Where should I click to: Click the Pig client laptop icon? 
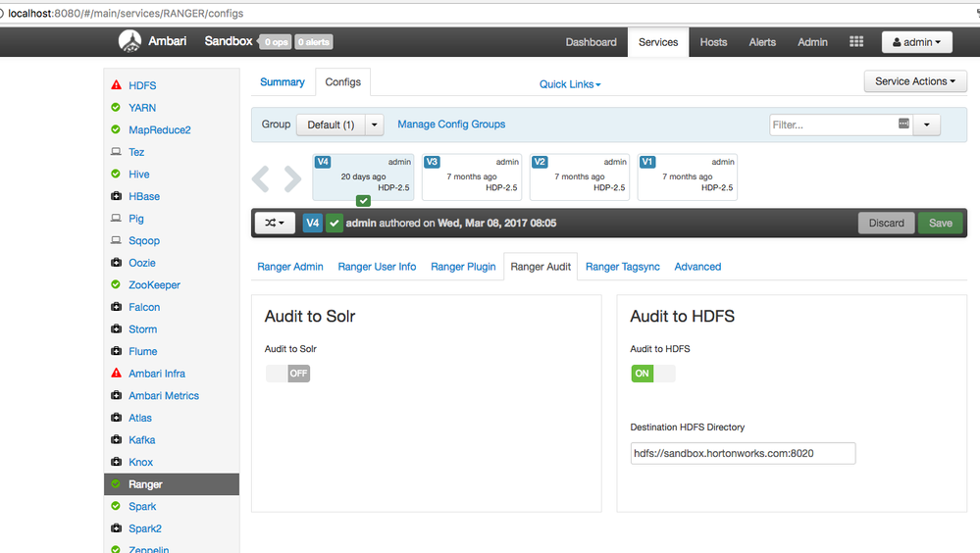coord(116,218)
